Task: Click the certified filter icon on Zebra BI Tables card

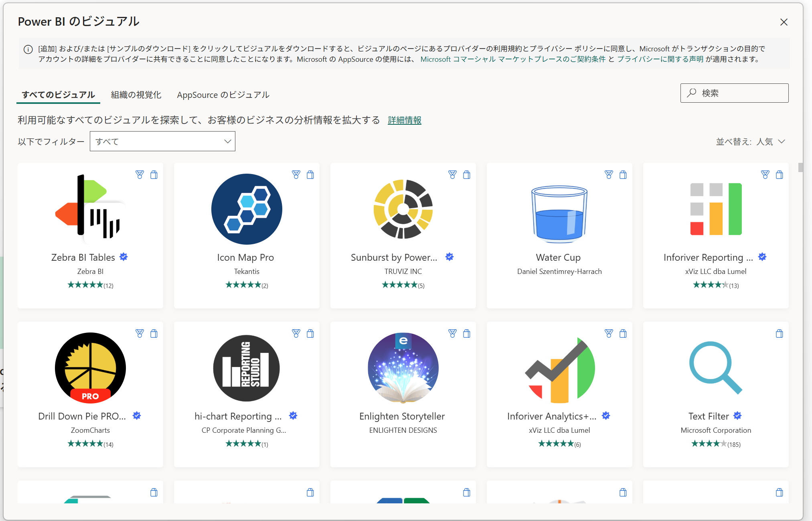Action: point(140,174)
